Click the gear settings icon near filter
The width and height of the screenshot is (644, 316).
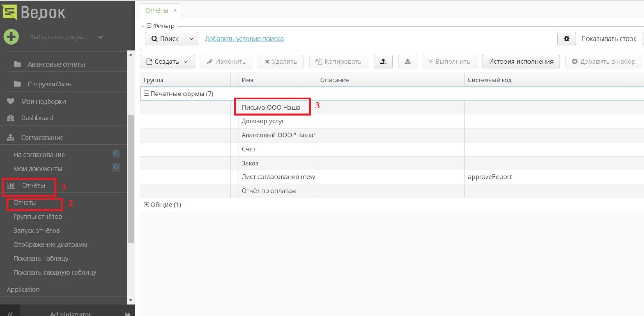(567, 39)
